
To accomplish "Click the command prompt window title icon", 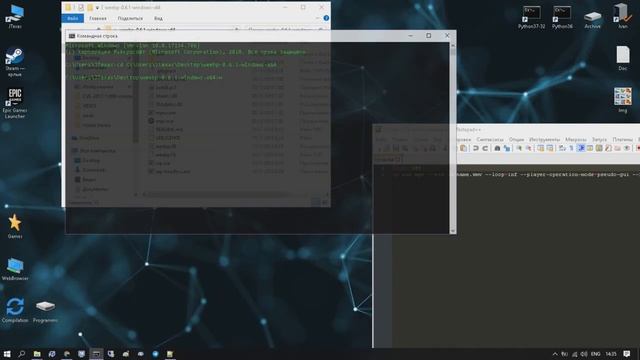I will (x=72, y=36).
